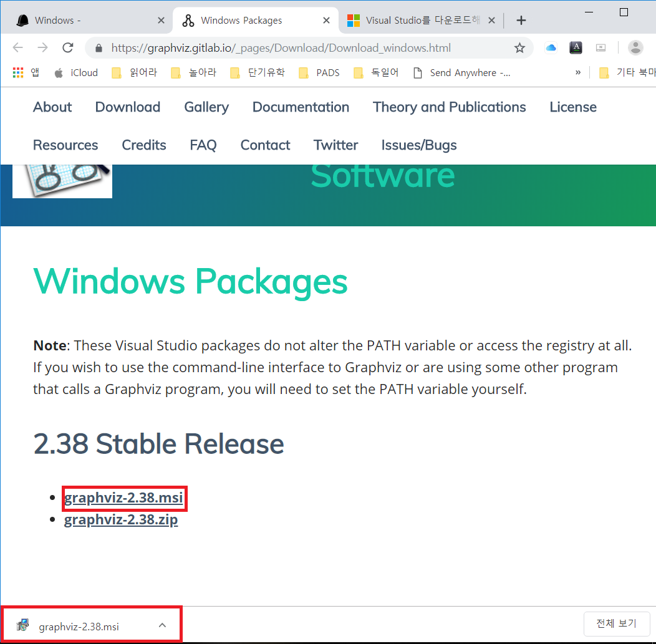Open the 단기유학 bookmark folder
Screen dimensions: 656x644
point(258,73)
